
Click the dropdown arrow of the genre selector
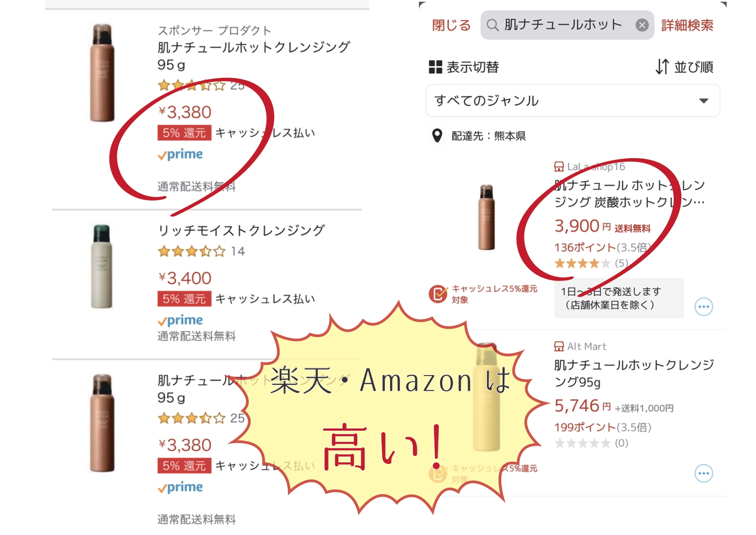coord(703,101)
